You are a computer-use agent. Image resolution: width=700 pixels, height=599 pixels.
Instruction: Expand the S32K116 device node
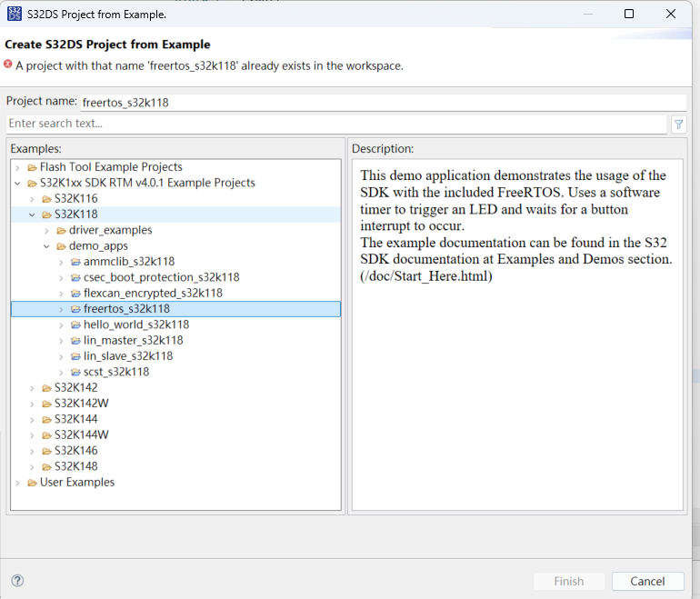coord(32,199)
